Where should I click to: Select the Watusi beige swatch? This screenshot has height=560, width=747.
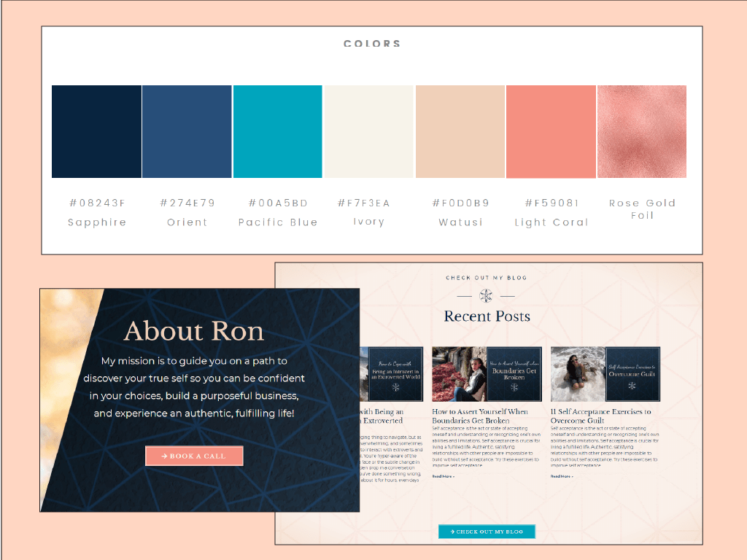click(x=460, y=131)
